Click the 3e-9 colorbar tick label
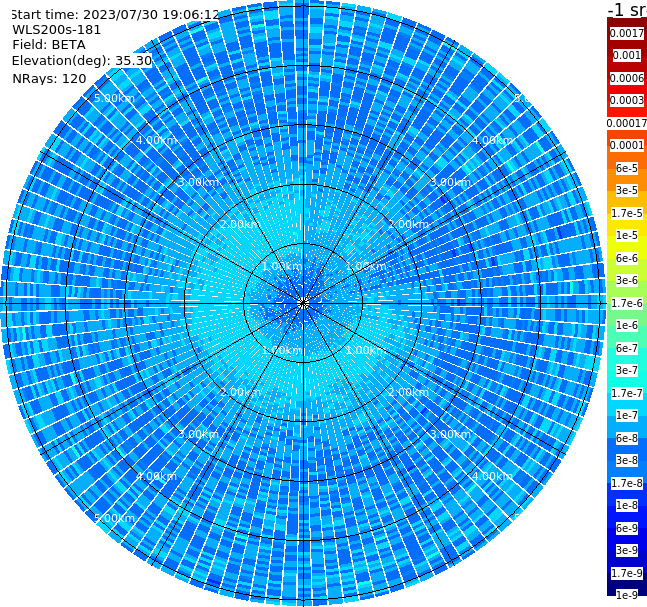The height and width of the screenshot is (607, 647). (x=627, y=550)
